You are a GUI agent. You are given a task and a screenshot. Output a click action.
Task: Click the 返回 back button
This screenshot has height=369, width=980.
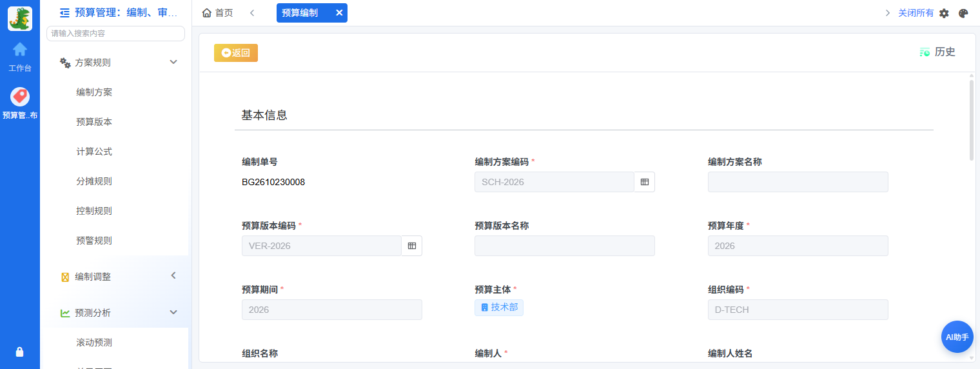[x=236, y=53]
